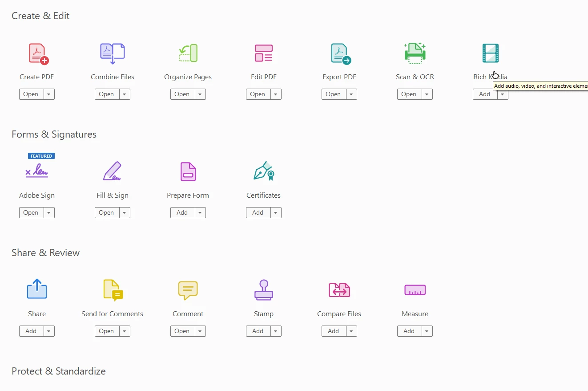Viewport: 588px width, 391px height.
Task: Click the FEATURED badge above Adobe Sign
Action: (x=41, y=156)
